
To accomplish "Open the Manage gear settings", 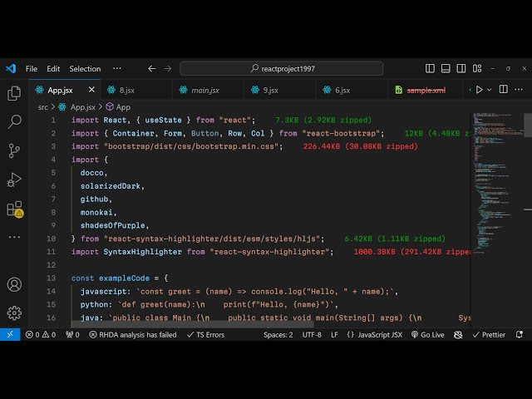I will click(x=14, y=313).
